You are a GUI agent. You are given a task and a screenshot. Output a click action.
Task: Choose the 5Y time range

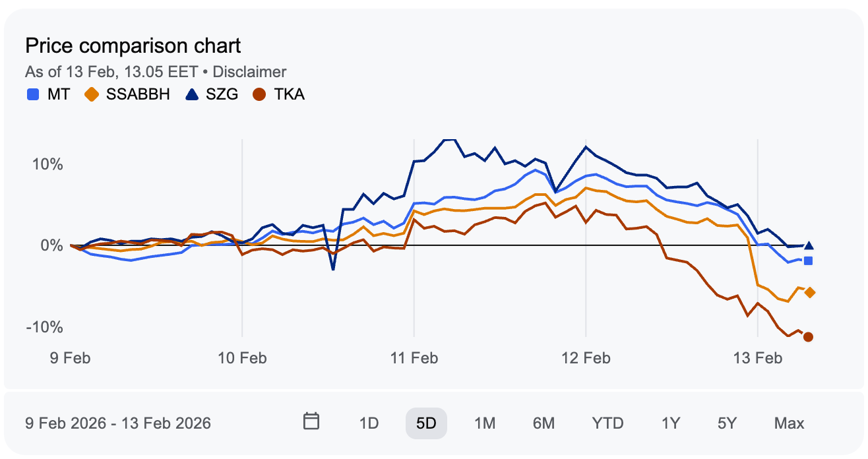728,423
